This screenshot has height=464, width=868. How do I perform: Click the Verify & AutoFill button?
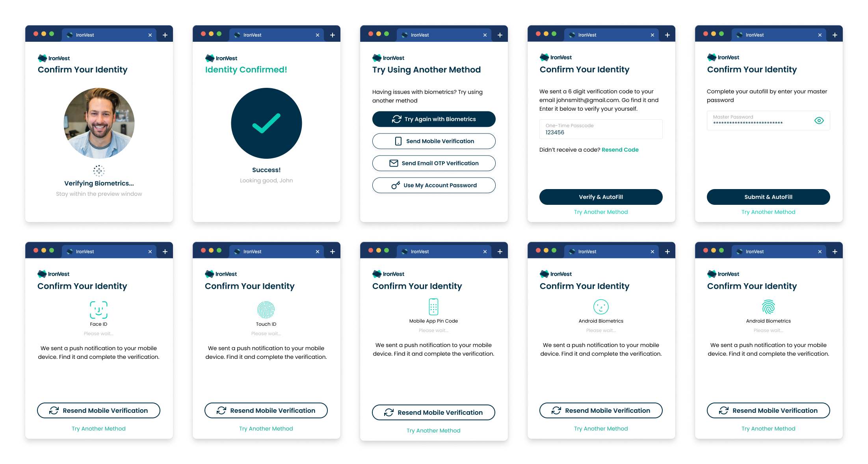click(x=602, y=197)
